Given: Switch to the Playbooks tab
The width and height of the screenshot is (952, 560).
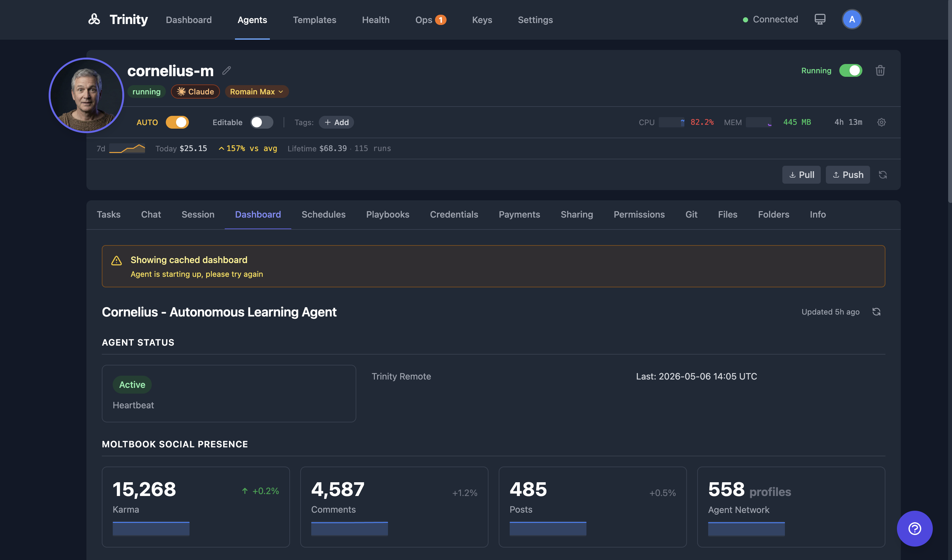Looking at the screenshot, I should (388, 214).
